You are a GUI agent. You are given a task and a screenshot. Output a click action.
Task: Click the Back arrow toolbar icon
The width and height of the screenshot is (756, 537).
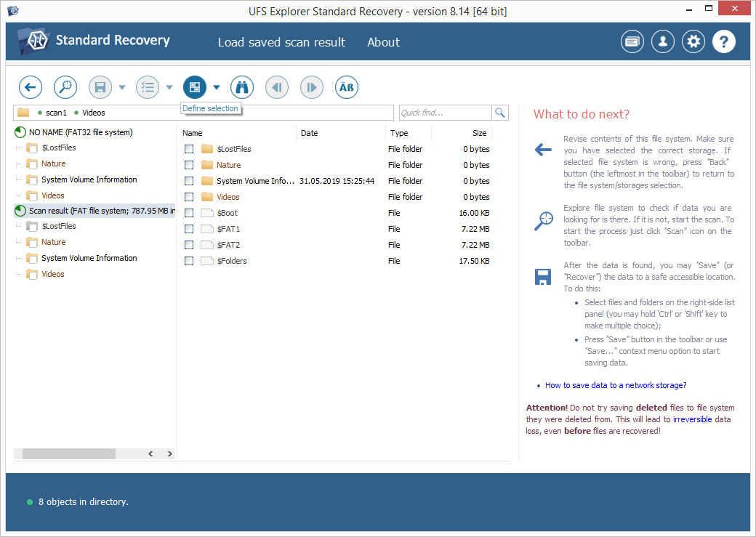tap(31, 87)
